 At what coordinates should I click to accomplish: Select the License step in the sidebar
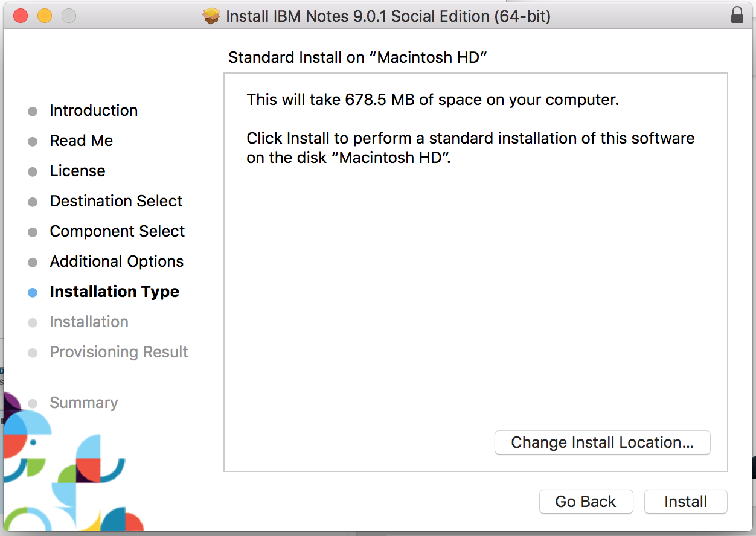point(77,171)
